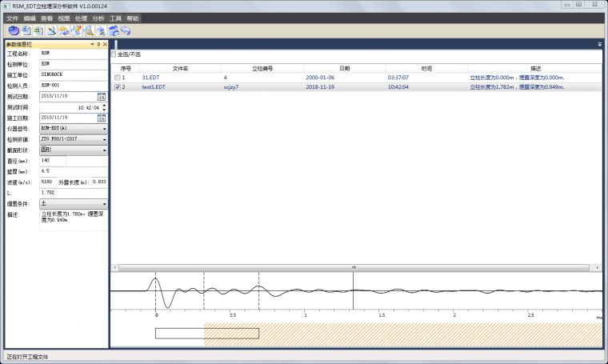Open calendar picker for 测试日期

click(102, 96)
